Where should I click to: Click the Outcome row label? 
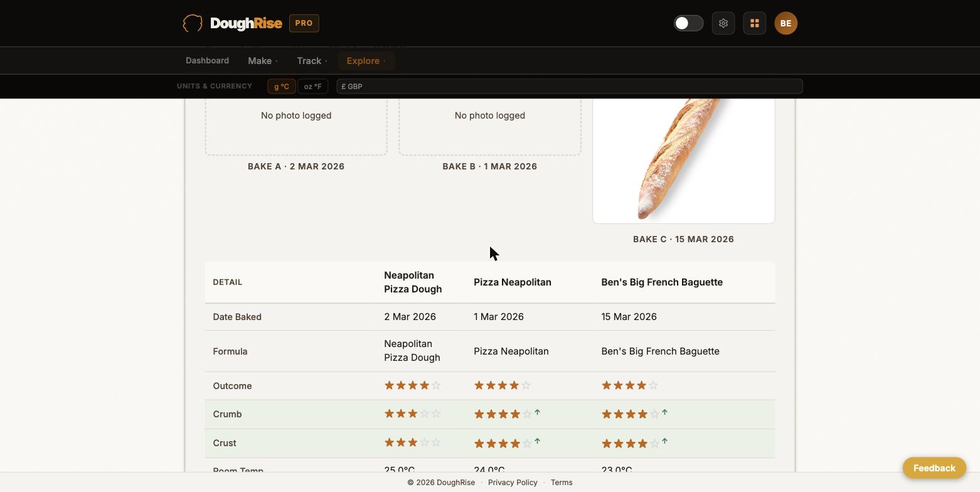click(x=232, y=386)
